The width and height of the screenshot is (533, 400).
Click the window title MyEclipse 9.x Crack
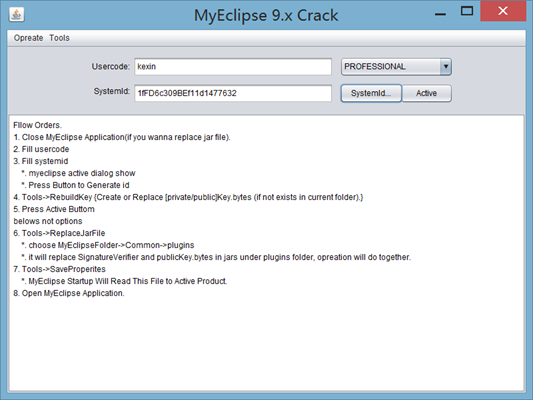pyautogui.click(x=266, y=15)
